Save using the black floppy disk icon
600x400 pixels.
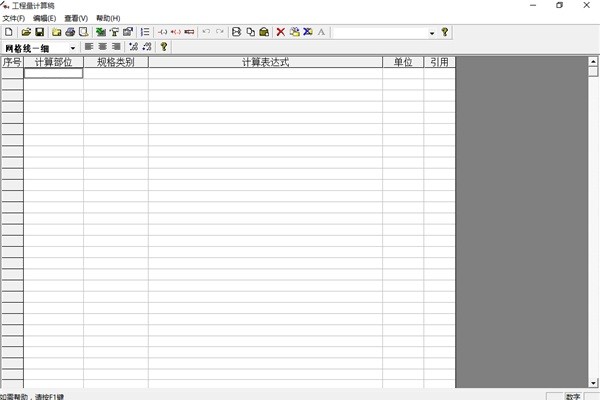(x=39, y=32)
